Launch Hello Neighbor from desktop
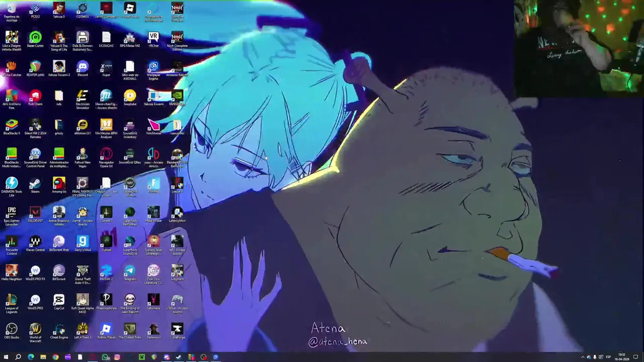644x362 pixels. pos(12,274)
